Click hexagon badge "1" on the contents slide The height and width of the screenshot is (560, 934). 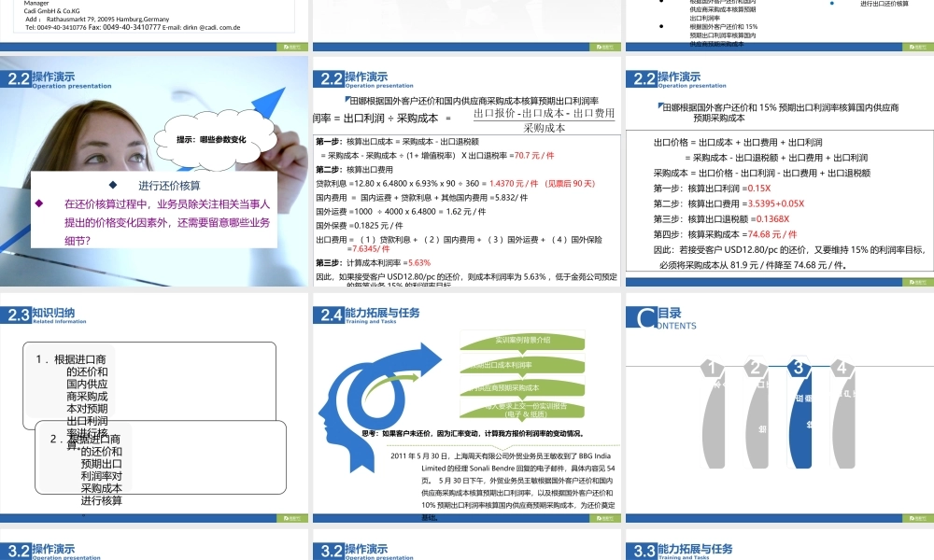pos(714,369)
